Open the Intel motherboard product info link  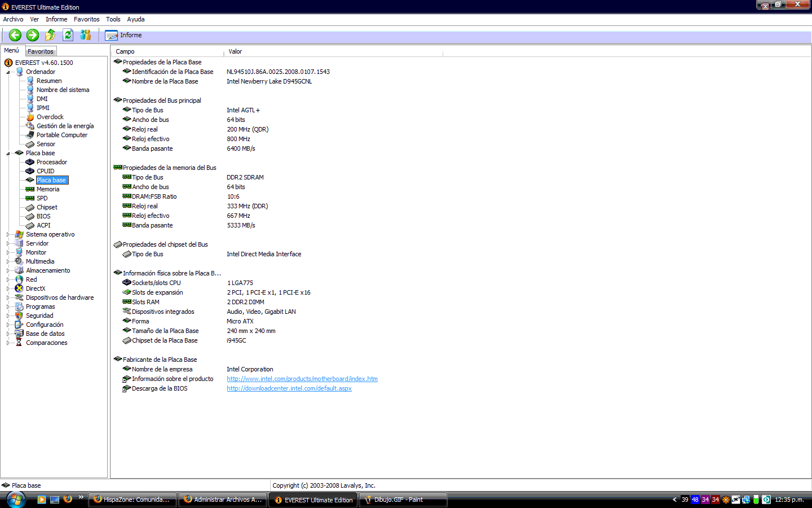click(x=302, y=379)
